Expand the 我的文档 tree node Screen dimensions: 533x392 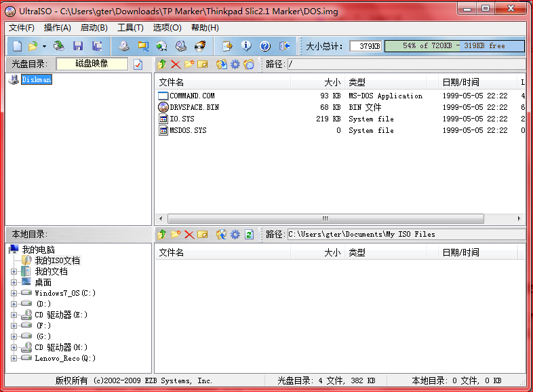[x=14, y=271]
